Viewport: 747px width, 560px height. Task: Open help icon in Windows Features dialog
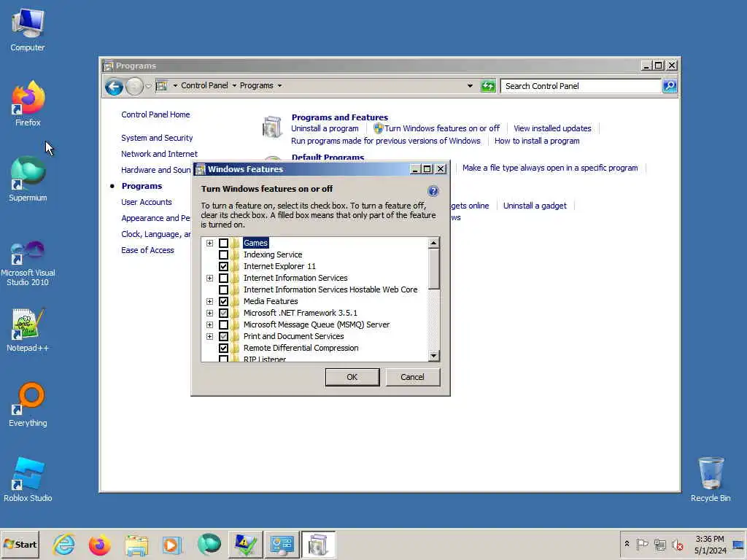(x=433, y=191)
